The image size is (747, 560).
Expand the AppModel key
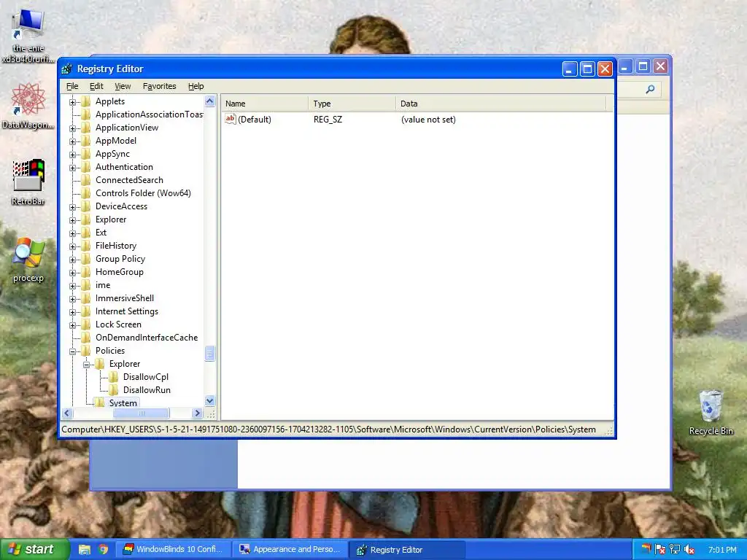pos(72,141)
